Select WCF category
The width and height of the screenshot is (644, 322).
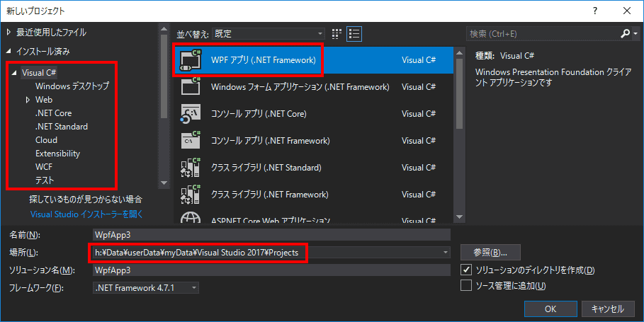[44, 167]
